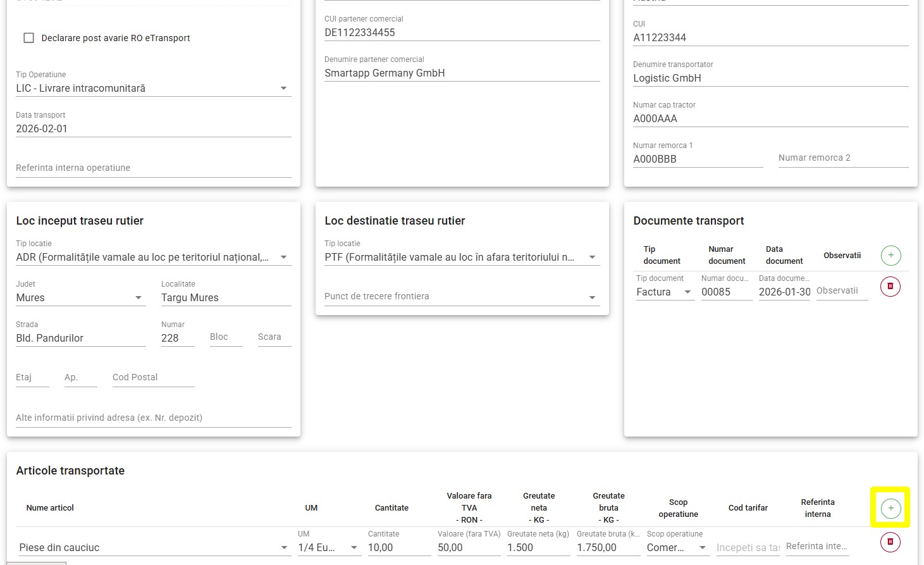Viewport: 924px width, 565px height.
Task: Open the Nume articol dropdown arrow
Action: pyautogui.click(x=284, y=548)
